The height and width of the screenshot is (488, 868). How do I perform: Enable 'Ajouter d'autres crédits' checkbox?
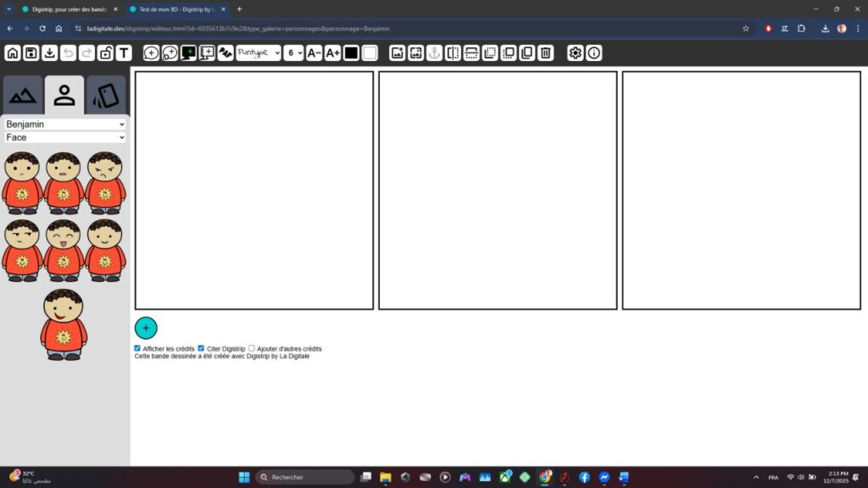(251, 347)
